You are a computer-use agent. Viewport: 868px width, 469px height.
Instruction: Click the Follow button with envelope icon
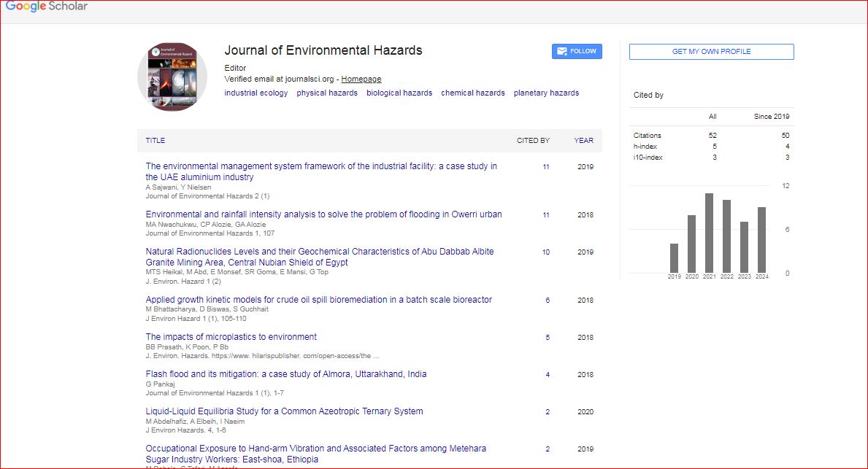(x=577, y=51)
